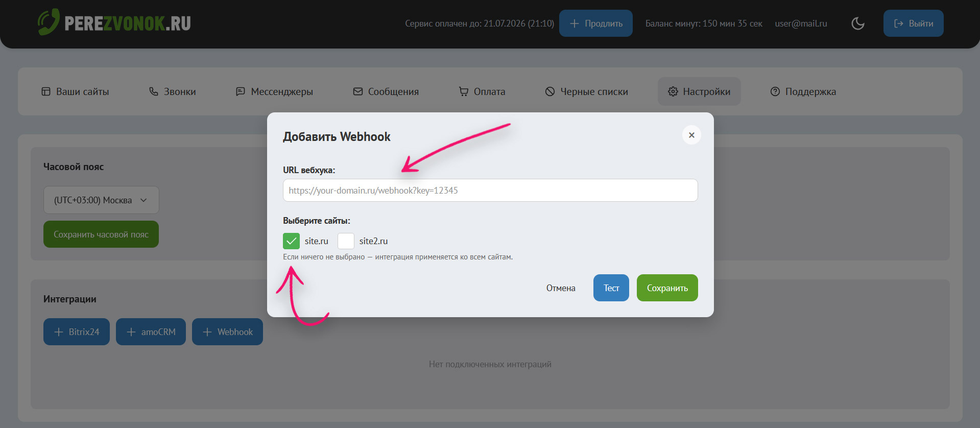Screen dimensions: 980x428
Task: Open the Поддержка help tab
Action: tap(803, 92)
